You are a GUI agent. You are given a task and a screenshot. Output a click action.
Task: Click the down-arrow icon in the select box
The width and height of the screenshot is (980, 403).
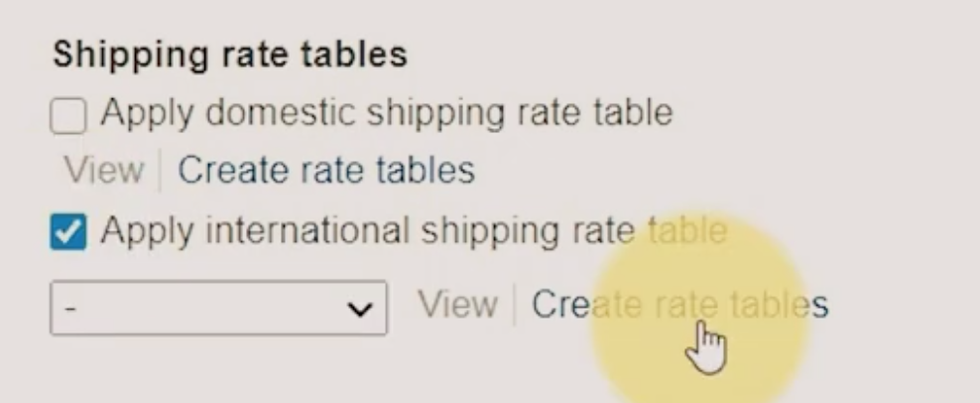[360, 309]
